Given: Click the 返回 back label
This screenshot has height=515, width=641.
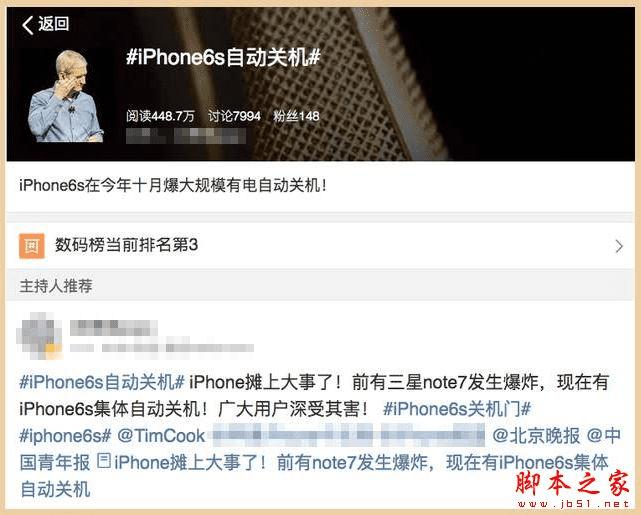Looking at the screenshot, I should [x=54, y=24].
